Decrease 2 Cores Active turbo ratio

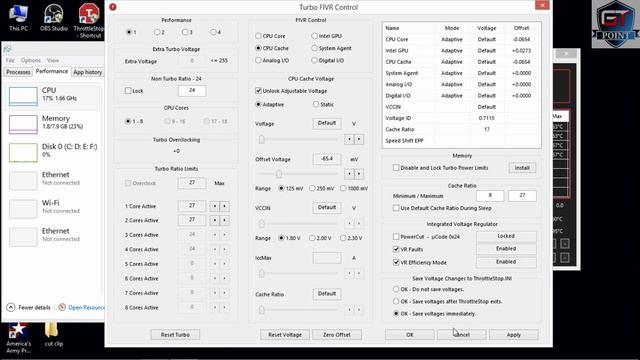coord(215,220)
